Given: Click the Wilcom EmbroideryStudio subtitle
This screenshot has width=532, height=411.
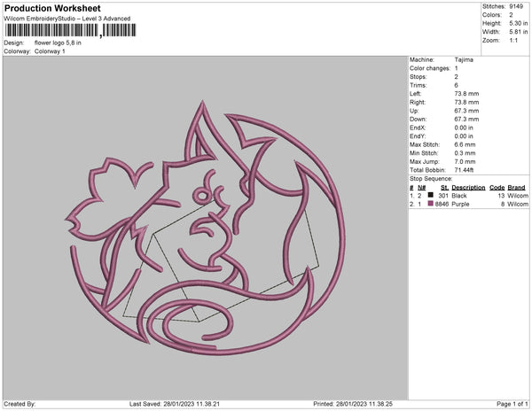Looking at the screenshot, I should [67, 19].
